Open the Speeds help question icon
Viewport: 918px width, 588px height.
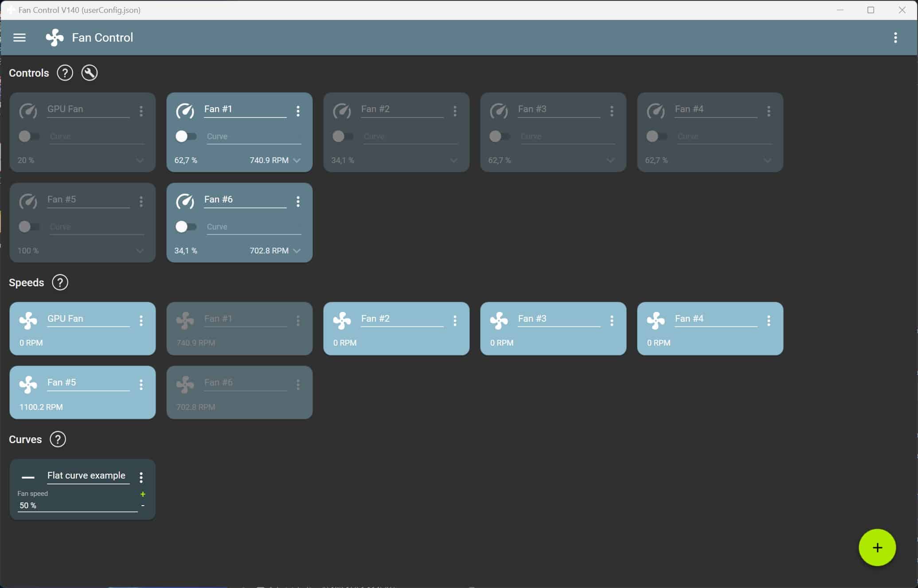click(x=60, y=283)
